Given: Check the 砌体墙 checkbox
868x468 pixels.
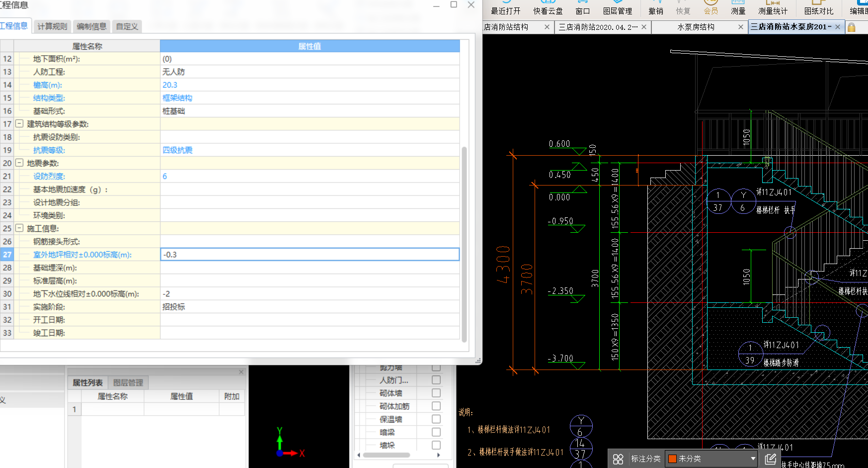Looking at the screenshot, I should pos(436,393).
